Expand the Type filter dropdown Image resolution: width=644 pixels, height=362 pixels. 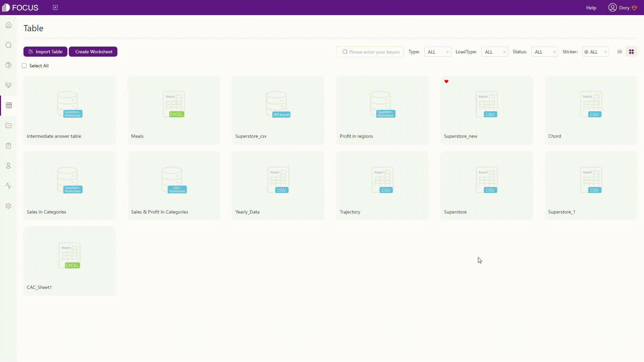(437, 52)
